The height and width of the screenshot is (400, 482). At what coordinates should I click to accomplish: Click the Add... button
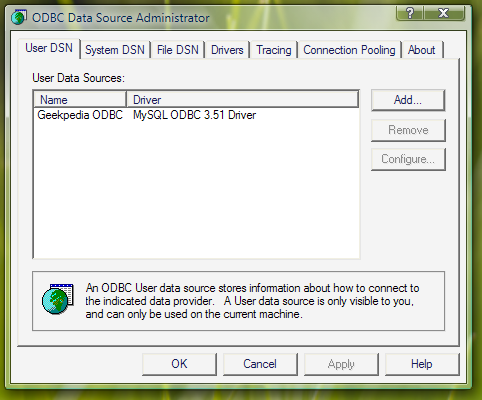[x=408, y=100]
